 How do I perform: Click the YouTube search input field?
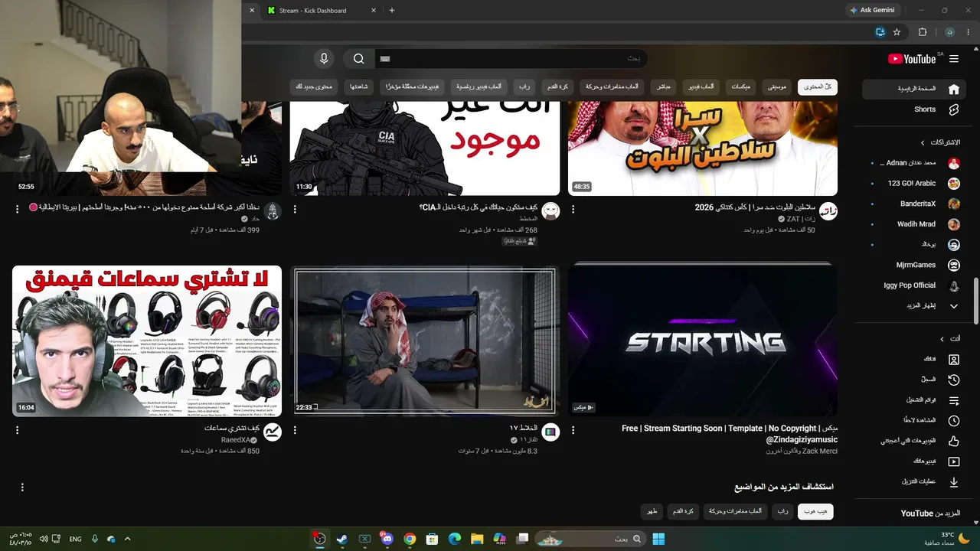coord(511,59)
